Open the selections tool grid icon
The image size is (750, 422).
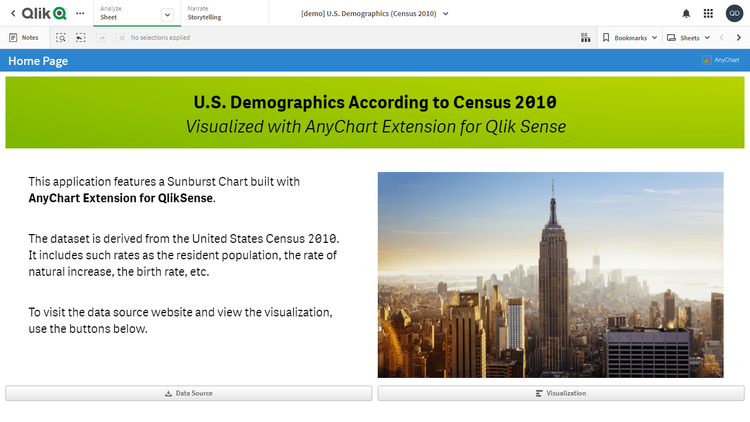click(585, 37)
